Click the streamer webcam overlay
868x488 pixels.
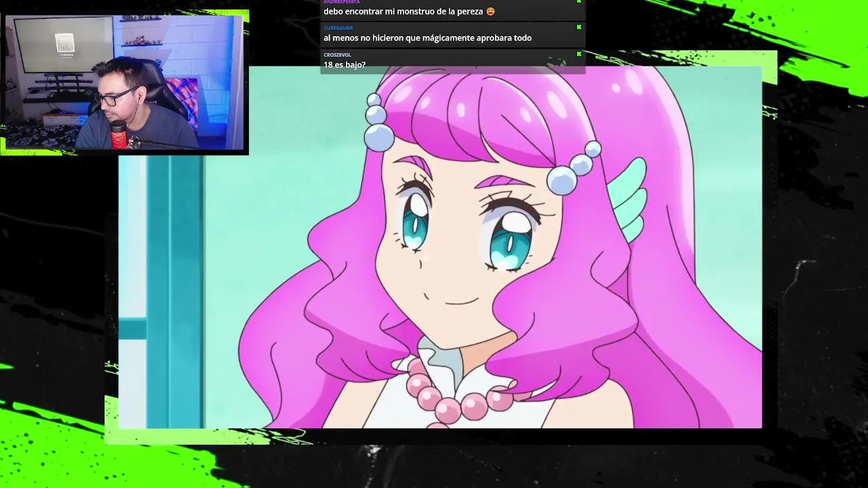click(x=124, y=81)
